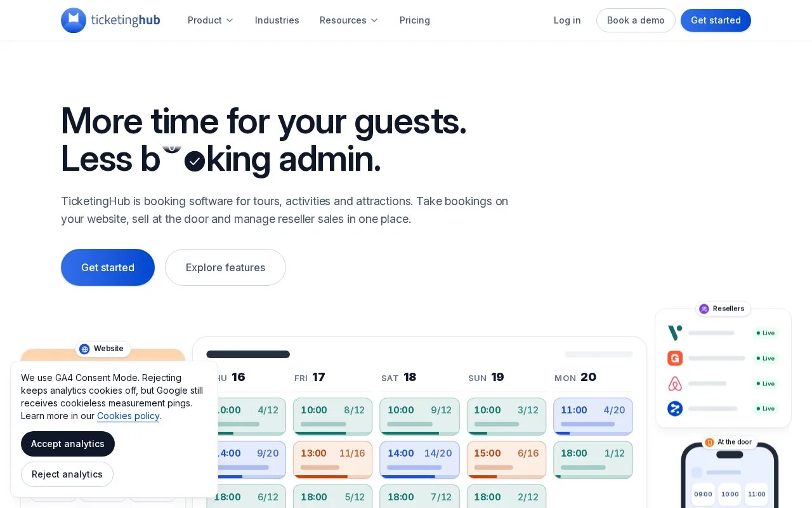This screenshot has width=812, height=508.
Task: Click Log in in the header
Action: click(567, 20)
